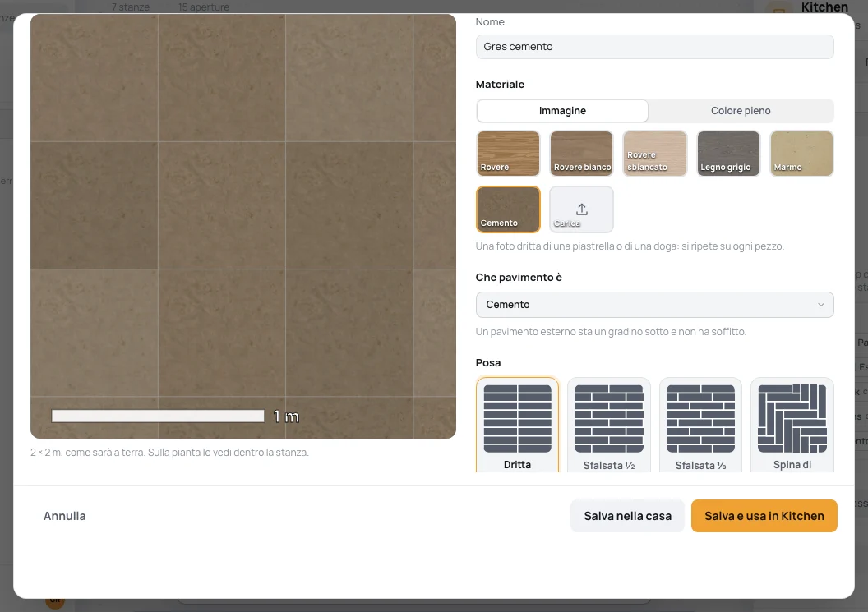The width and height of the screenshot is (868, 612).
Task: Click Salva nella casa
Action: click(x=628, y=516)
